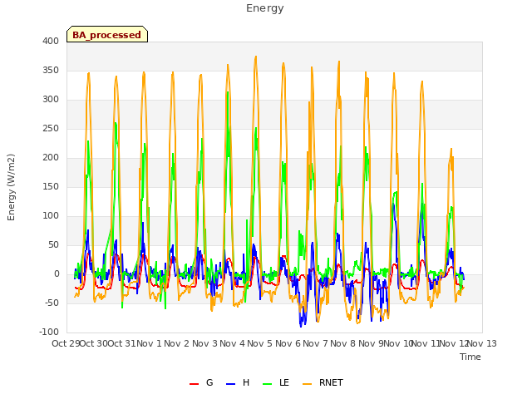Click the Energy (W/m2) y-axis label
Image resolution: width=532 pixels, height=399 pixels.
[11, 187]
